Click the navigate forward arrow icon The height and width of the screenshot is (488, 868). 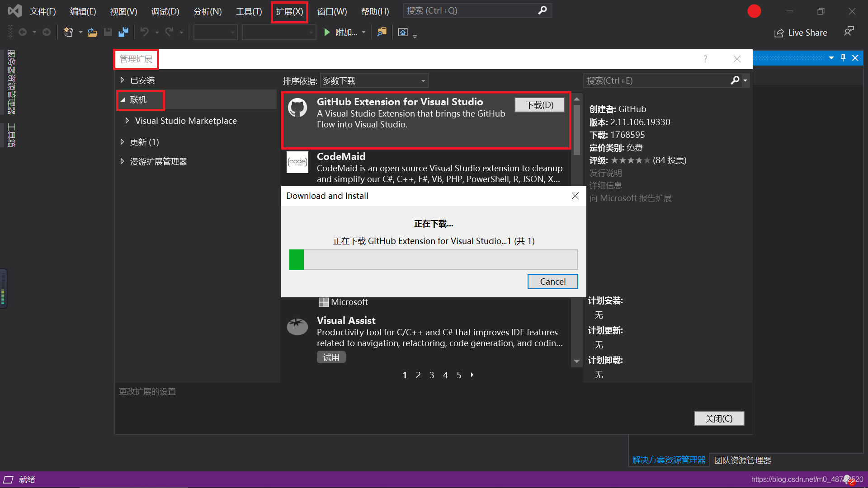47,32
